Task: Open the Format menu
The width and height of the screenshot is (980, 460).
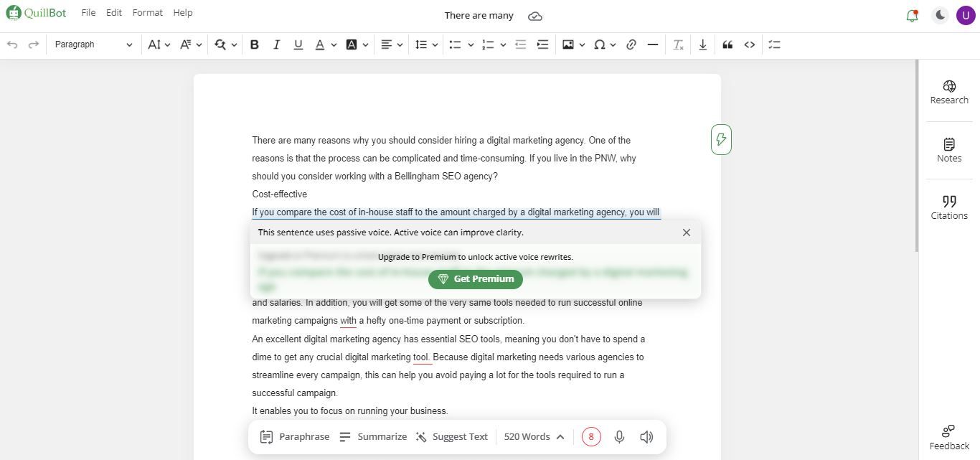Action: coord(147,13)
